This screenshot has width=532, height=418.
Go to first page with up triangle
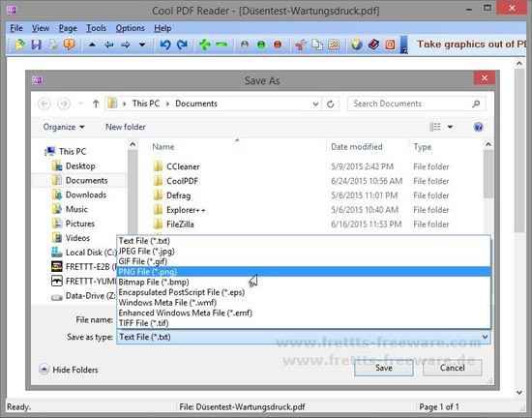click(x=92, y=45)
